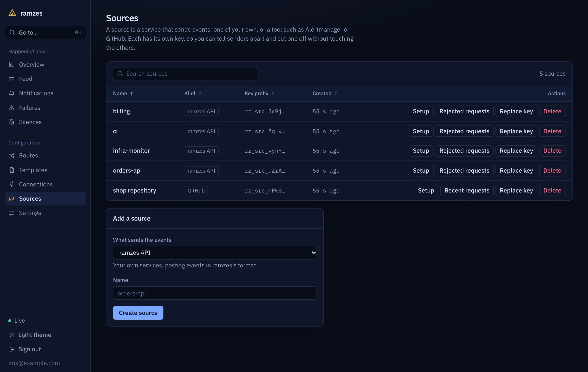Click the green Live status dot

coord(10,321)
